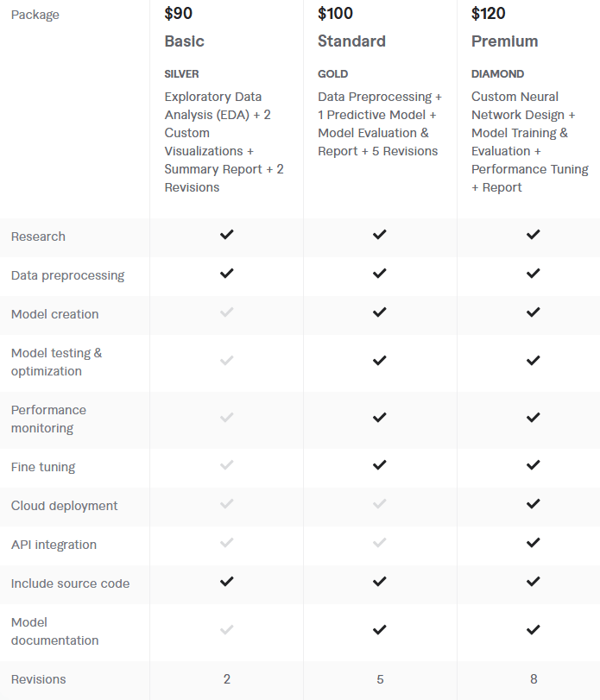
Task: Click the Data preprocessing checkmark under Standard
Action: 380,274
